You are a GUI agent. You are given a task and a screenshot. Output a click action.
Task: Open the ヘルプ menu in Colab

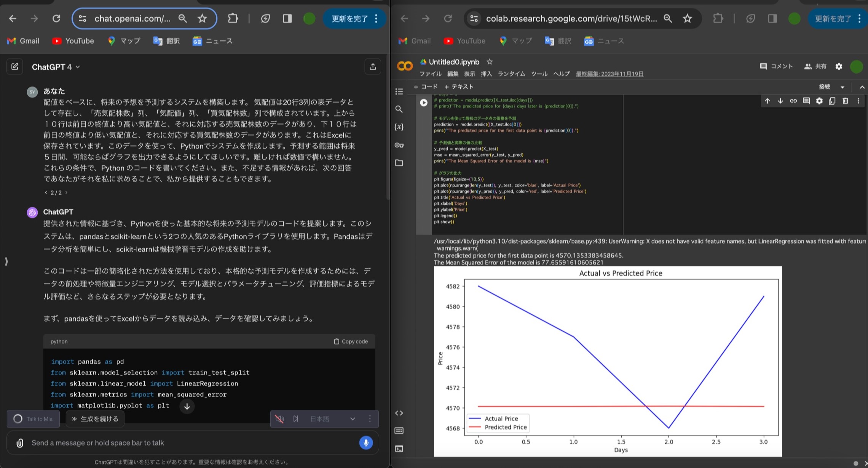(562, 74)
